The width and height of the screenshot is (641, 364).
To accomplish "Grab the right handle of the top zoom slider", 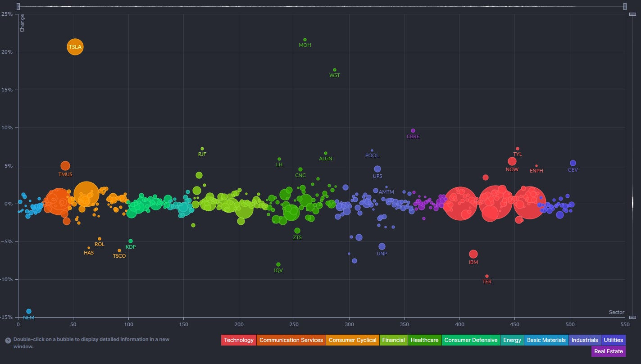I will 625,6.
